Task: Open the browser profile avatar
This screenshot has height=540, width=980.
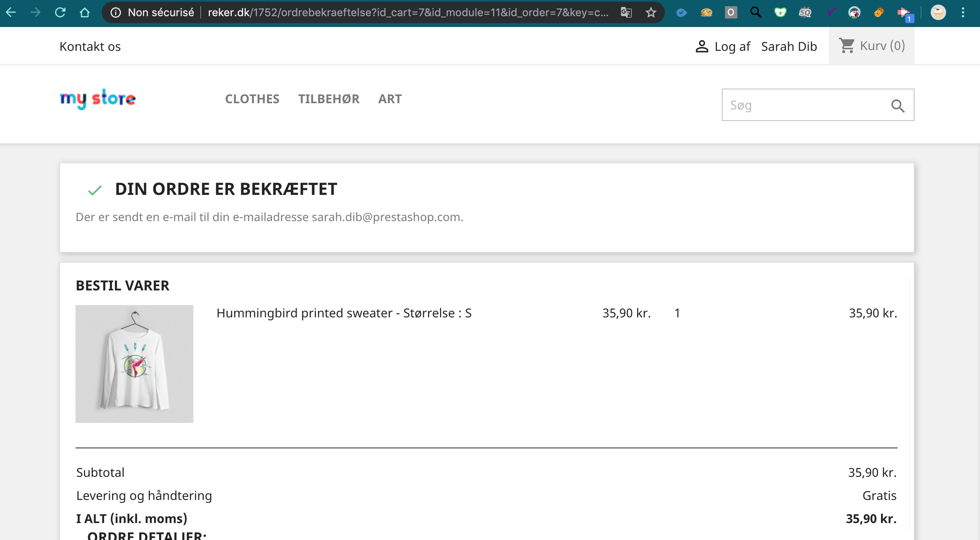Action: 938,12
